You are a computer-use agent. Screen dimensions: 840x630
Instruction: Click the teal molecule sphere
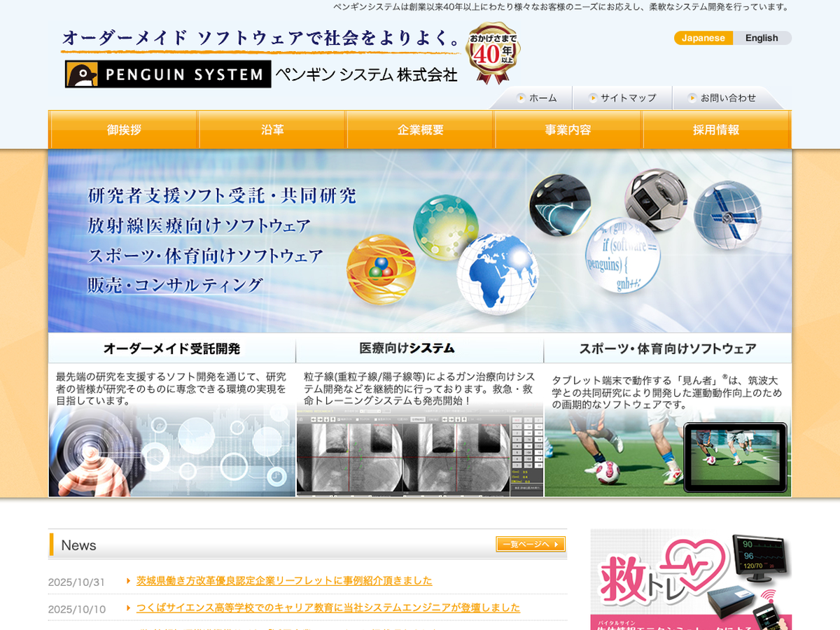(x=445, y=227)
